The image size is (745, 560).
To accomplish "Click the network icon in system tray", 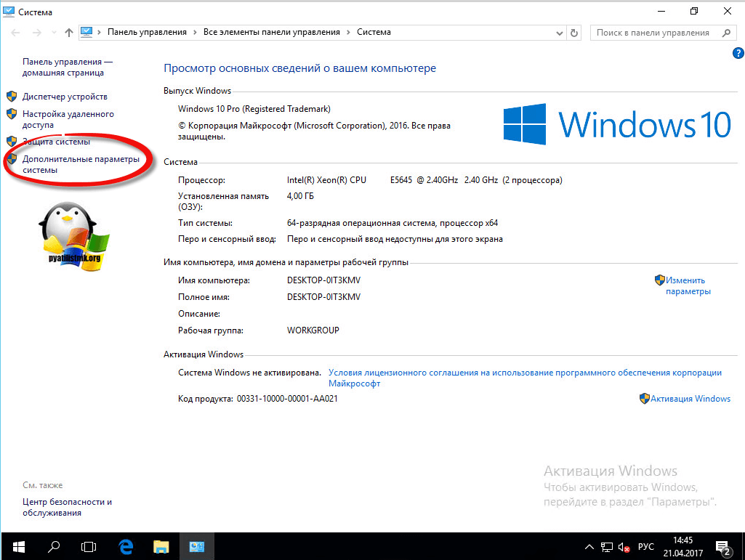I will point(607,546).
